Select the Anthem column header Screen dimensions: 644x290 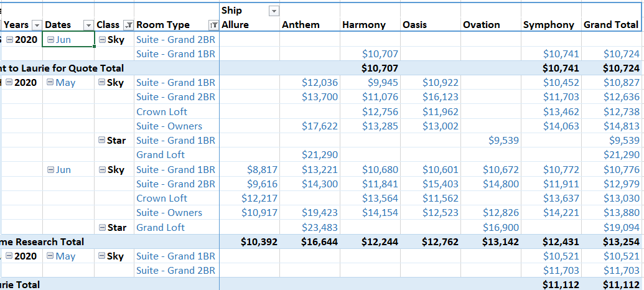301,25
